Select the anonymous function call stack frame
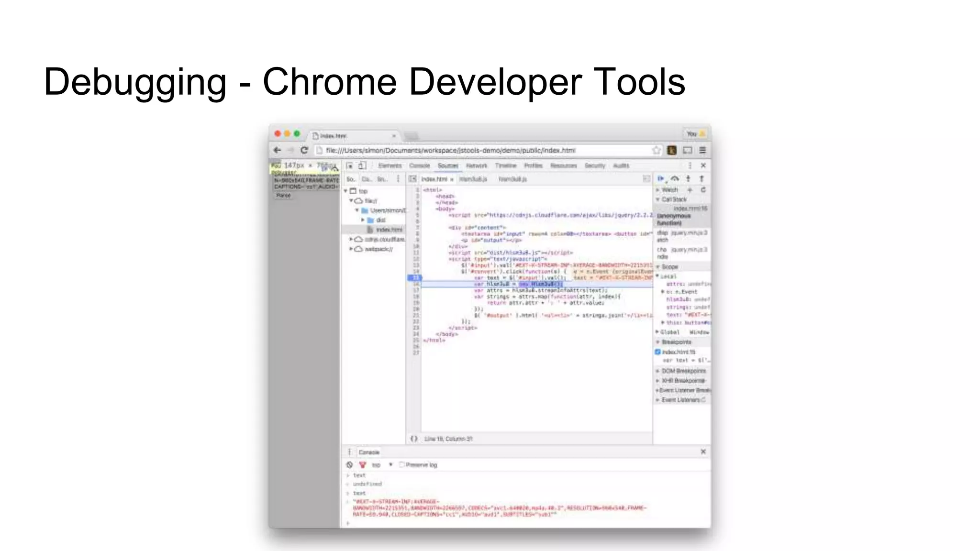The width and height of the screenshot is (980, 551). tap(681, 216)
